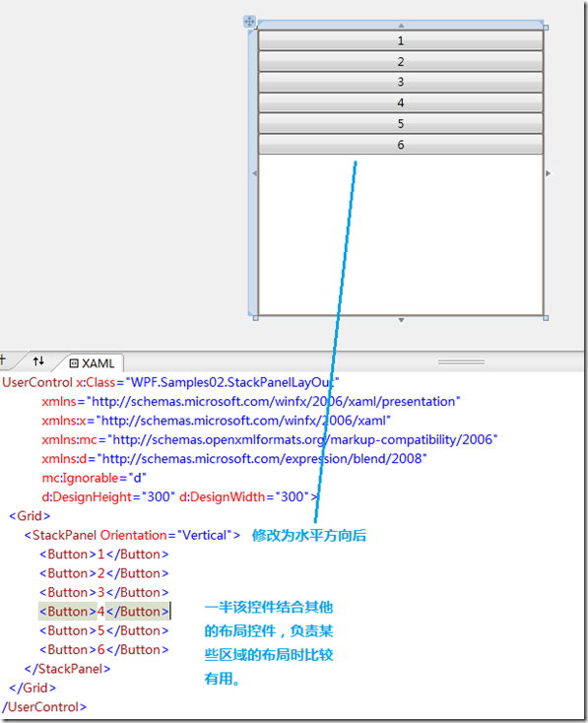
Task: Switch to the XAML tab
Action: click(92, 363)
